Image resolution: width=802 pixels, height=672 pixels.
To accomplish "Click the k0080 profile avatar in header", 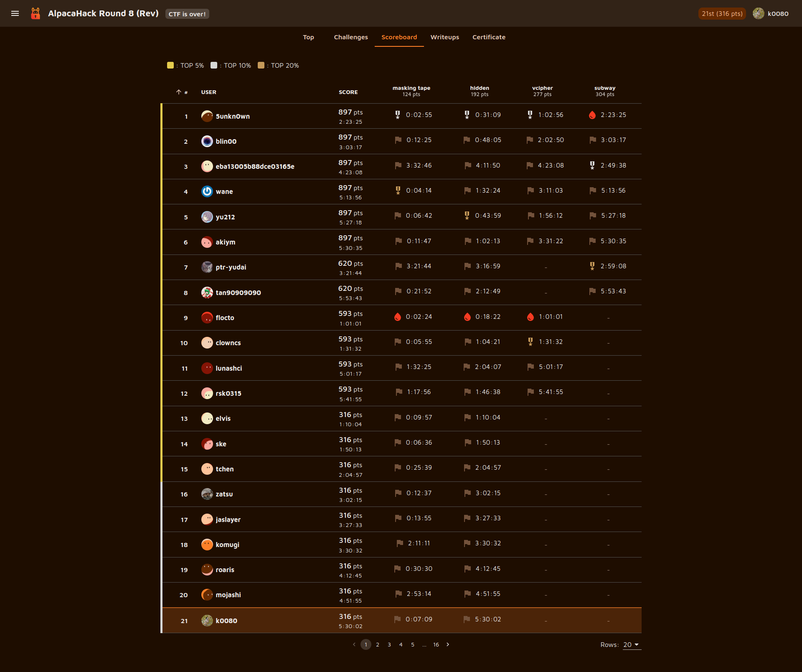I will click(758, 13).
